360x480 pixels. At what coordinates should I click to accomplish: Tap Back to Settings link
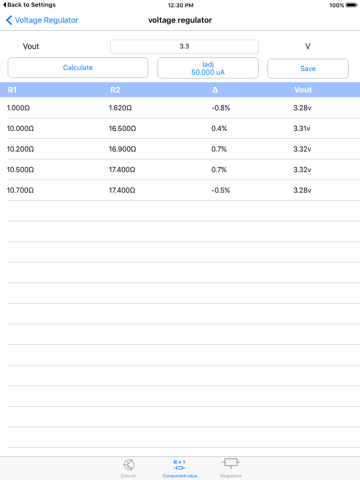coord(29,5)
